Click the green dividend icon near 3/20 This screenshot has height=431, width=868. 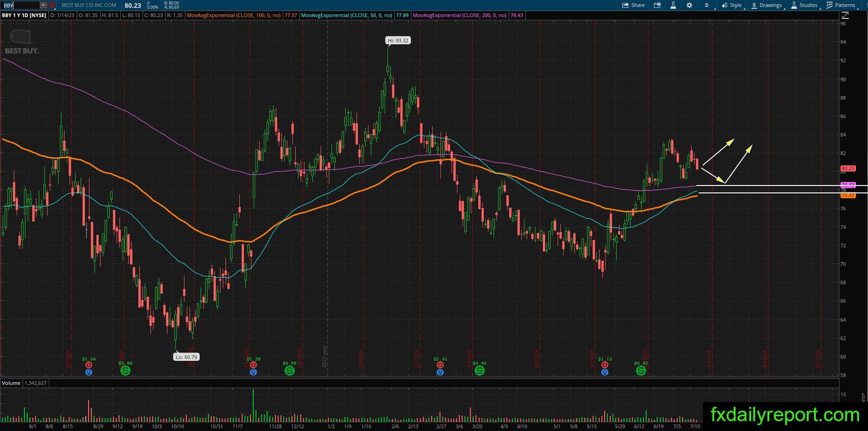click(480, 370)
